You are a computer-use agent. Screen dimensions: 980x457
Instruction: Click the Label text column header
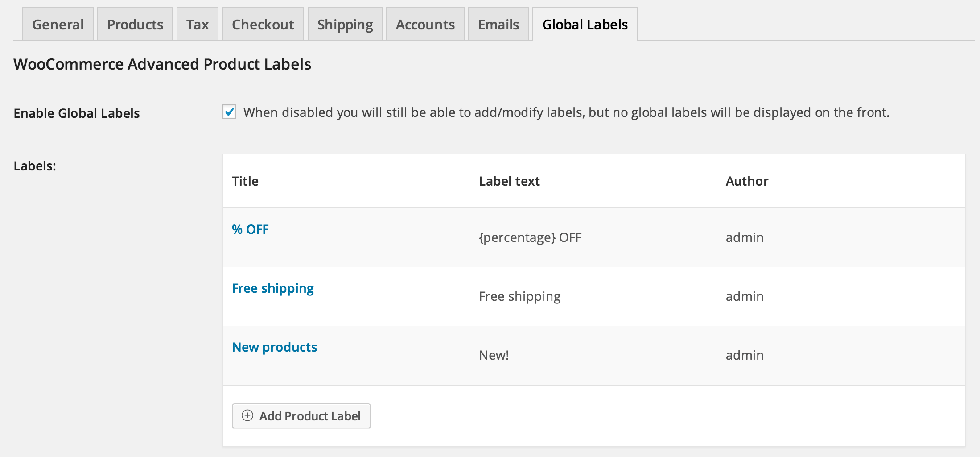pyautogui.click(x=509, y=181)
